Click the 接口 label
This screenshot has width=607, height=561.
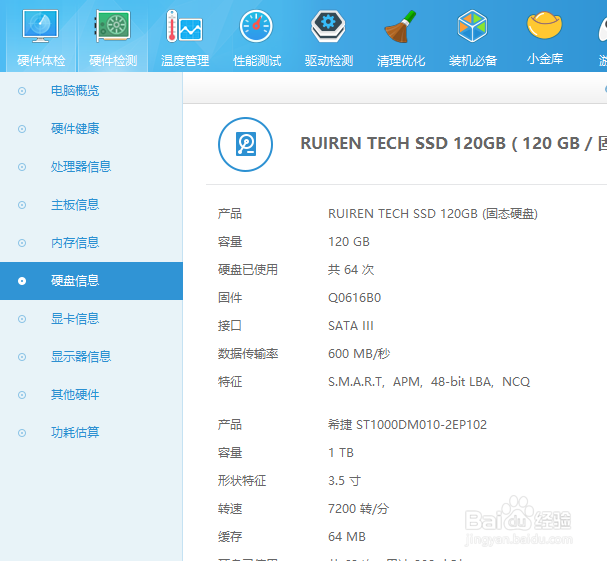click(x=230, y=326)
